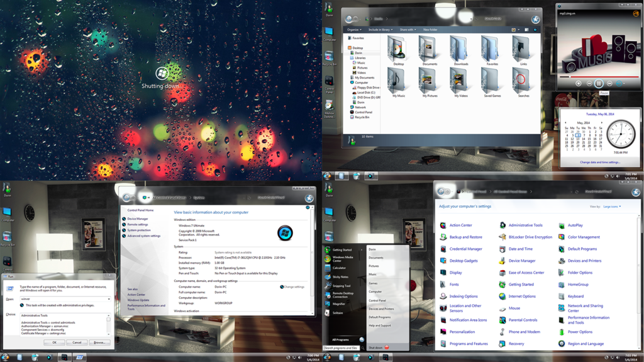The image size is (644, 362).
Task: Open the Keyboard icon in Control Panel
Action: tap(562, 296)
